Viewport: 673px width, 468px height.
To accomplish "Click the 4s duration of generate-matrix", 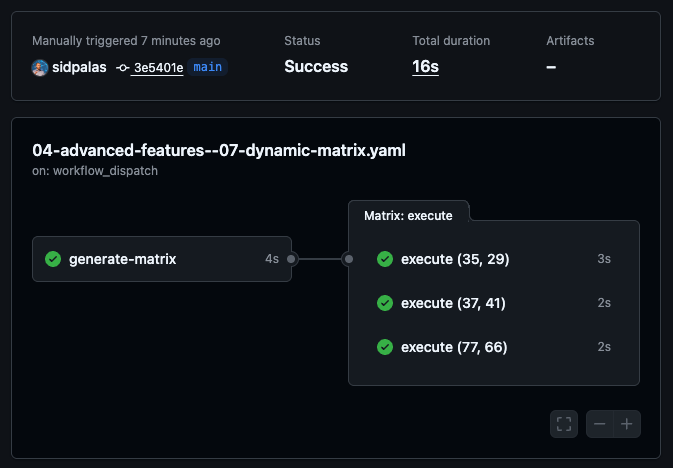I will pyautogui.click(x=272, y=259).
